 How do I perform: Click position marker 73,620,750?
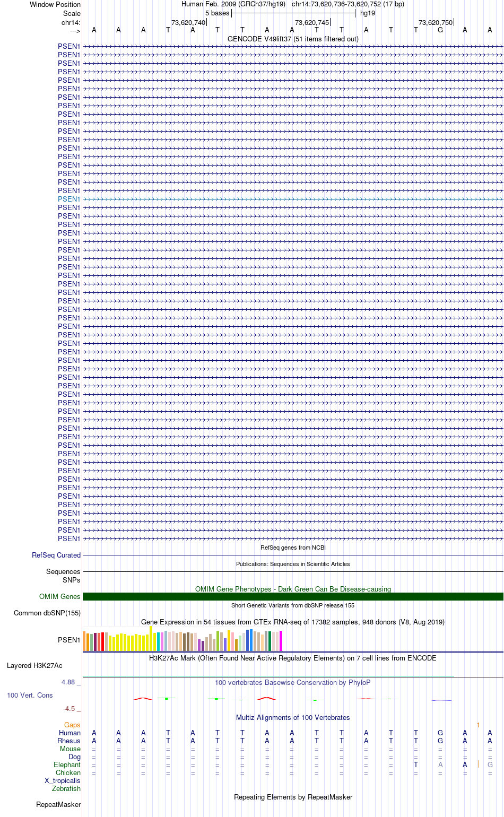point(436,22)
